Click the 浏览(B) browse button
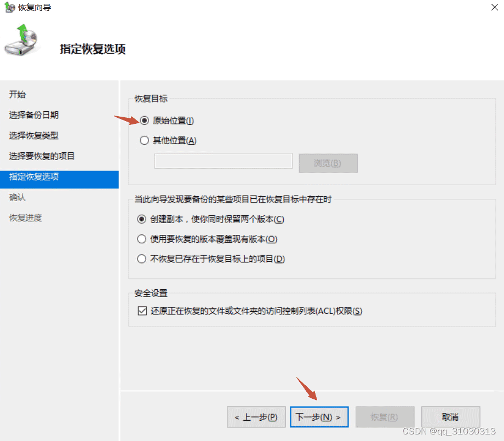Viewport: 504px width, 441px height. coord(328,163)
